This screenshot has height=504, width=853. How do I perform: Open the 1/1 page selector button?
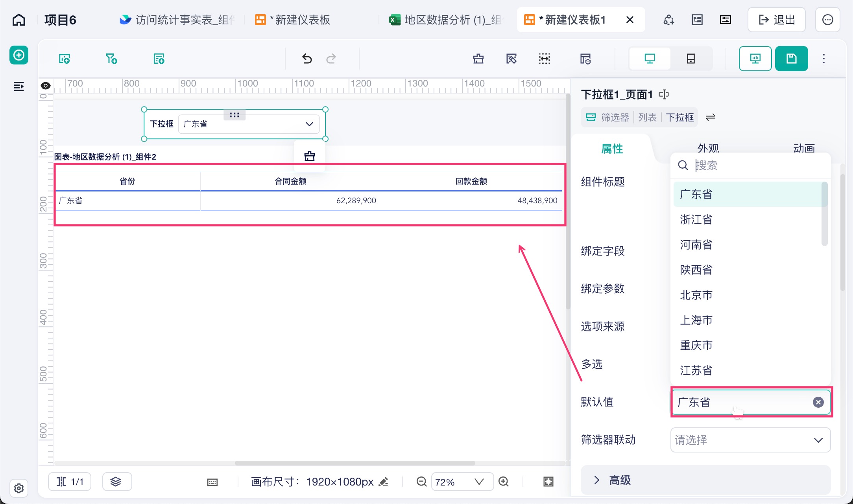coord(70,482)
